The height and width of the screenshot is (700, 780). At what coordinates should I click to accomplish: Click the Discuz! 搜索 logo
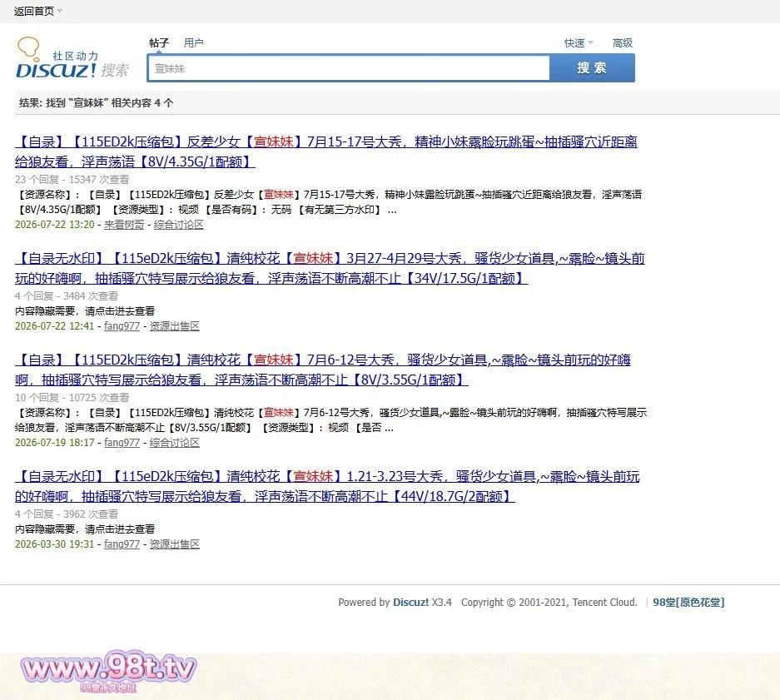[x=72, y=58]
